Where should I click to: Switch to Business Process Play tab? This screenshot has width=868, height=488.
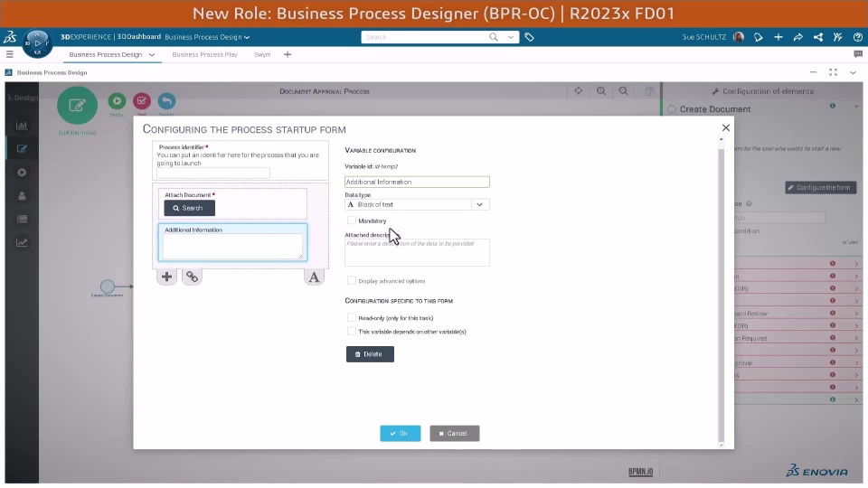pos(205,54)
